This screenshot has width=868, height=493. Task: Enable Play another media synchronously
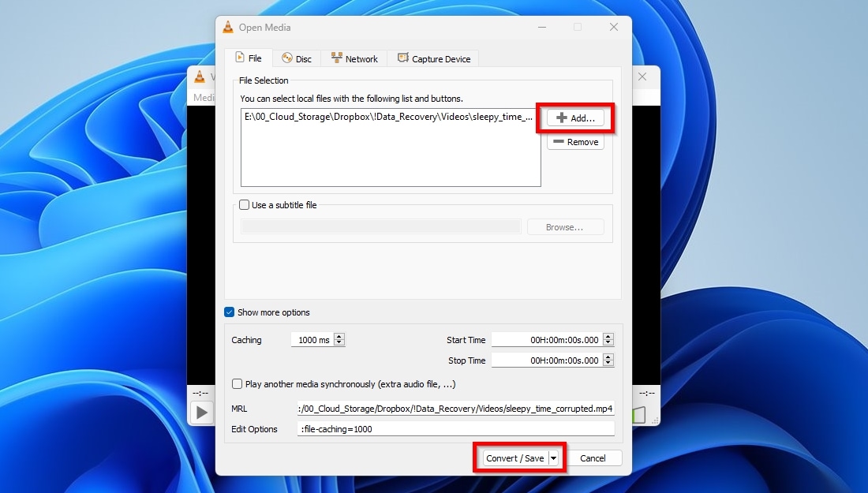tap(237, 384)
